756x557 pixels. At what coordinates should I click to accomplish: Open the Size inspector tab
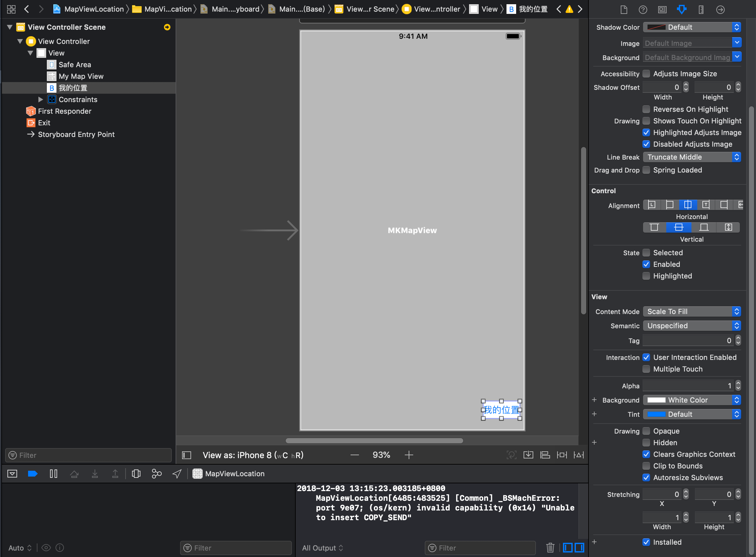click(701, 9)
